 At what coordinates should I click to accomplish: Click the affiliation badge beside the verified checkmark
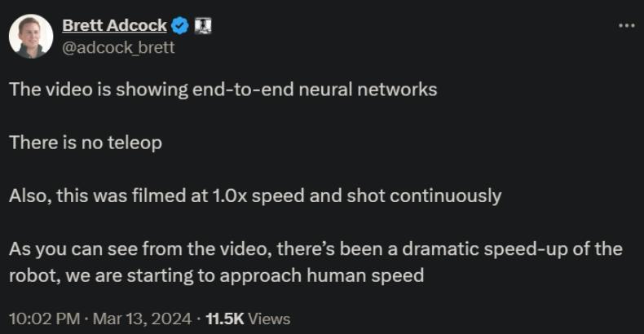204,26
